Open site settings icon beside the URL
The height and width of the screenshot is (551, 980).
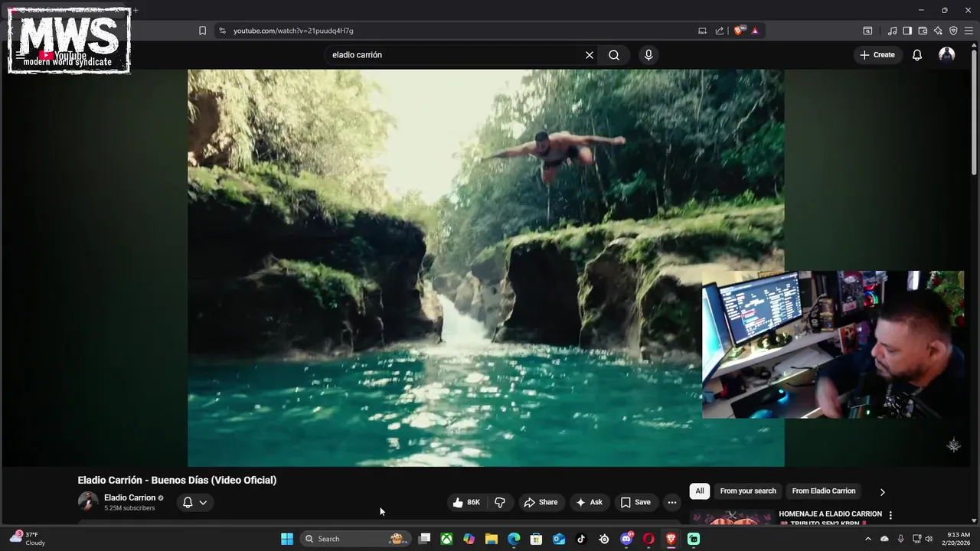(x=222, y=31)
